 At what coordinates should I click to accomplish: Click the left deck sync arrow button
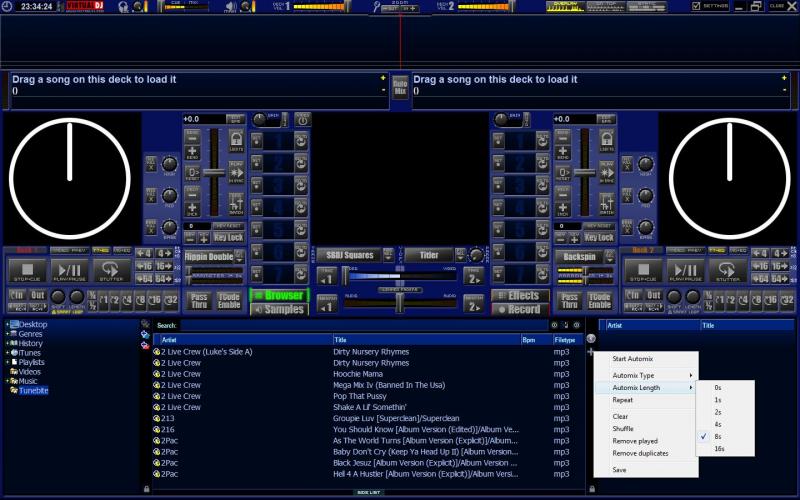point(236,172)
